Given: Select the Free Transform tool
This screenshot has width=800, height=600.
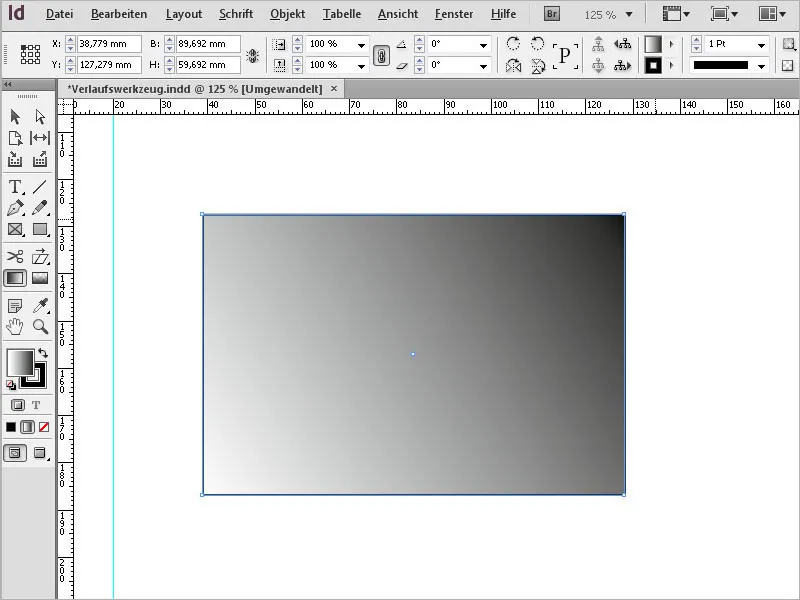Looking at the screenshot, I should (40, 257).
